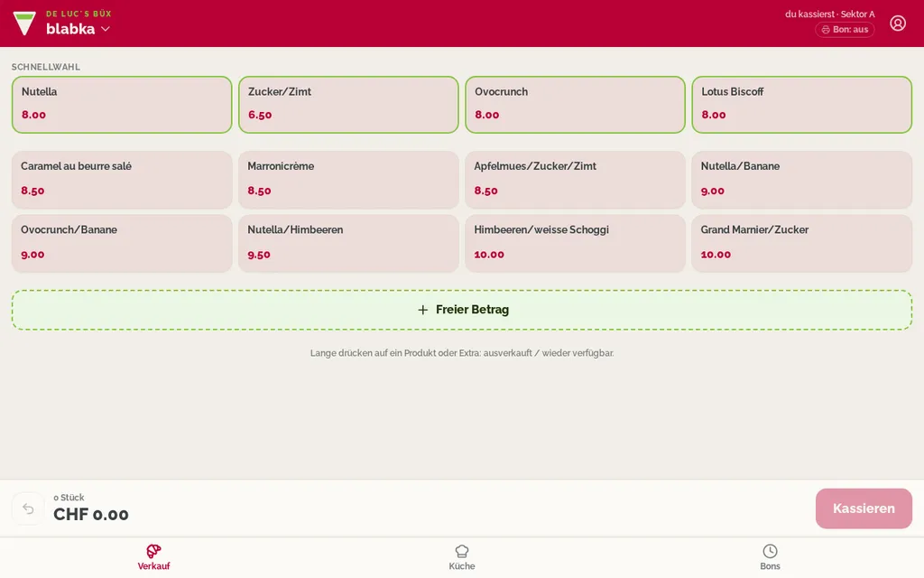Add Grand Marnier/Zucker item

tap(801, 243)
